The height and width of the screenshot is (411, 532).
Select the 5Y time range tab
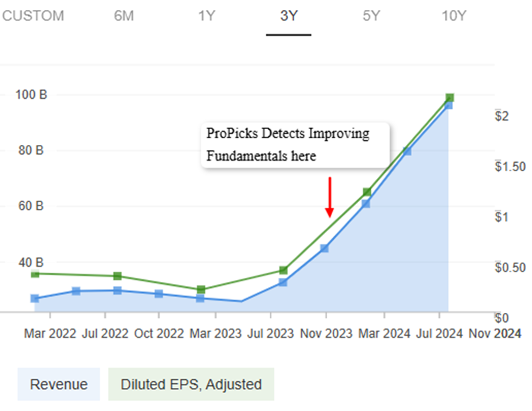point(371,16)
